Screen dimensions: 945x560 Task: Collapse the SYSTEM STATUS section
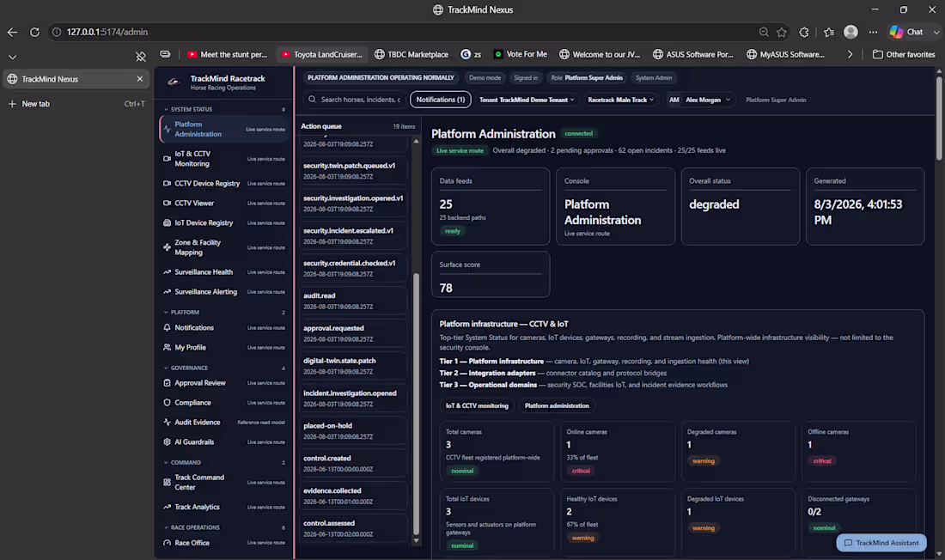[167, 110]
